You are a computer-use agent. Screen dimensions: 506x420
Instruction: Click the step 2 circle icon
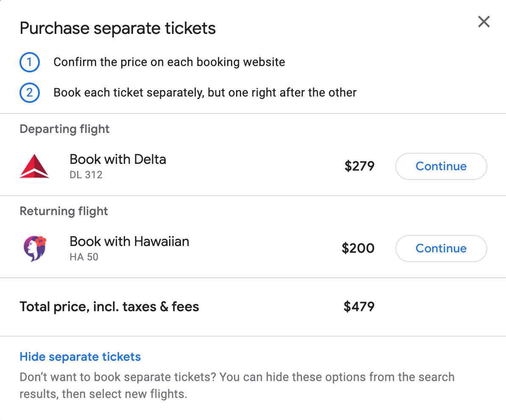[x=30, y=93]
